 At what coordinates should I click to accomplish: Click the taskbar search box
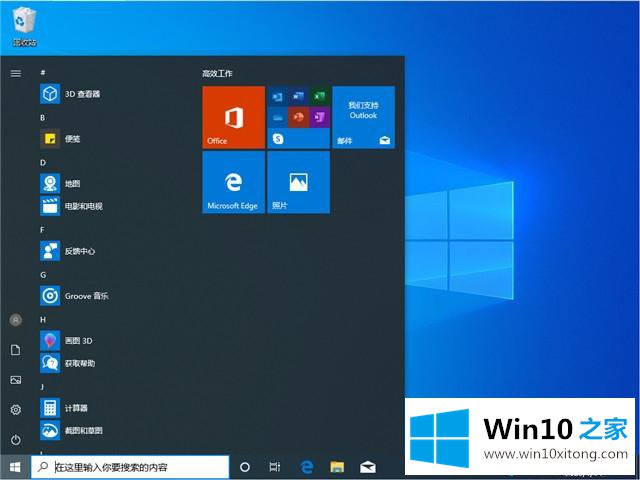(x=130, y=467)
